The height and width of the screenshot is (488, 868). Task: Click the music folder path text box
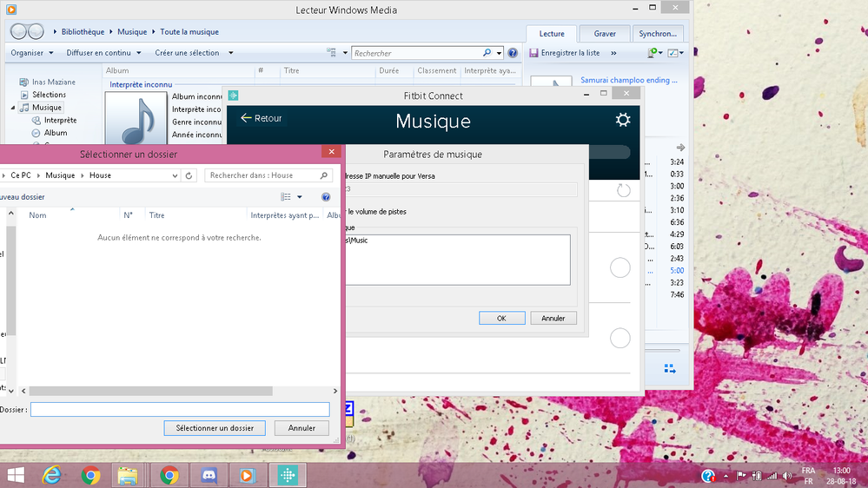(x=458, y=260)
